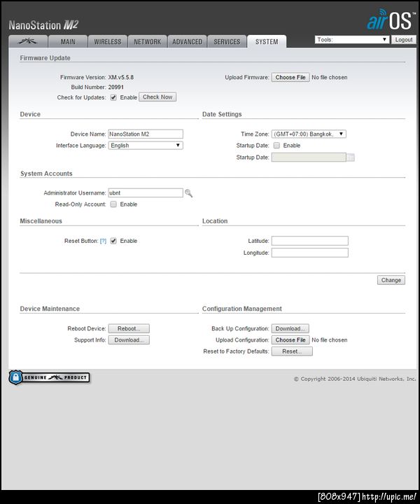Click the magnifier icon beside Administrator Username

click(188, 193)
